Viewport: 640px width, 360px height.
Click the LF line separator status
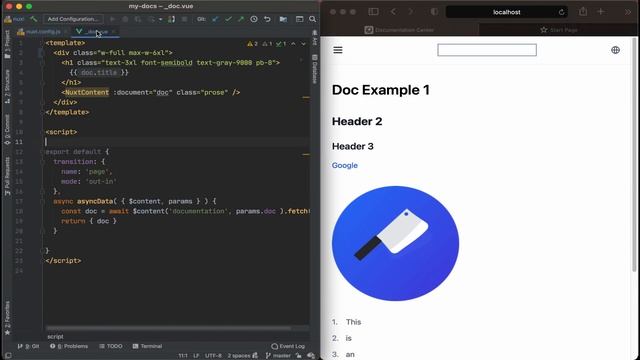coord(196,356)
